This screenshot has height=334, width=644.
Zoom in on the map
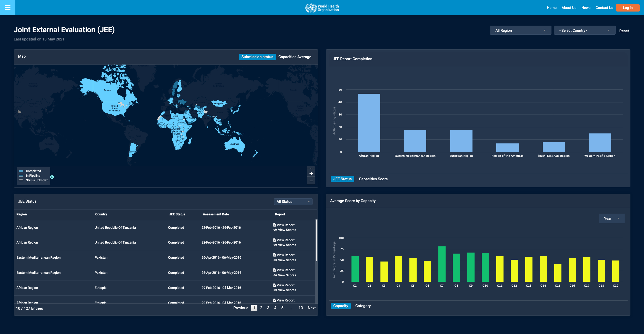(311, 173)
